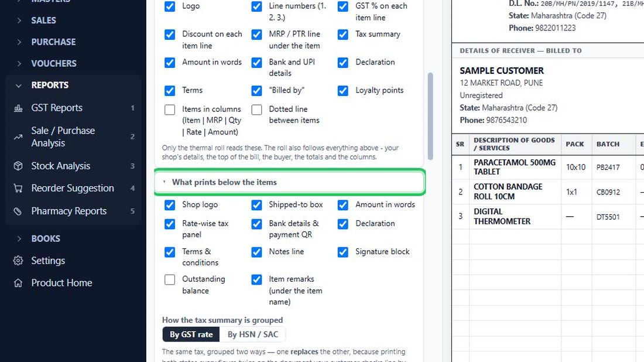Uncheck thermal Declaration checkbox
The width and height of the screenshot is (644, 362).
point(343,63)
